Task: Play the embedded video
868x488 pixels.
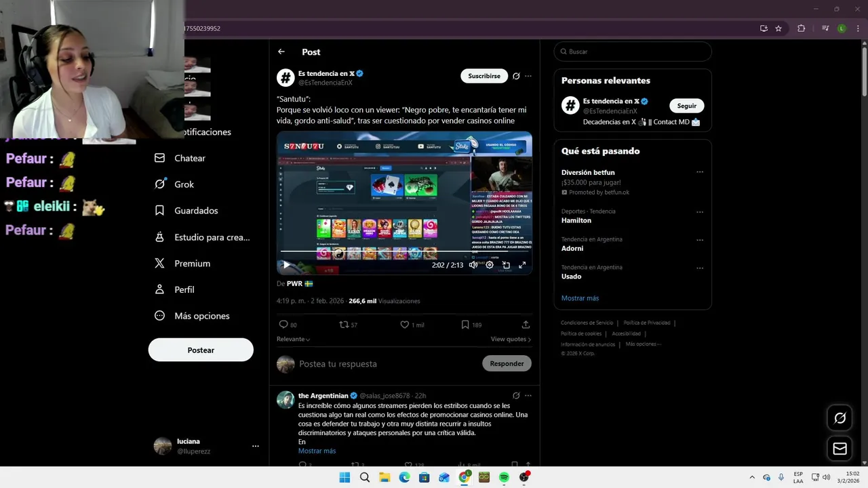Action: (x=286, y=265)
